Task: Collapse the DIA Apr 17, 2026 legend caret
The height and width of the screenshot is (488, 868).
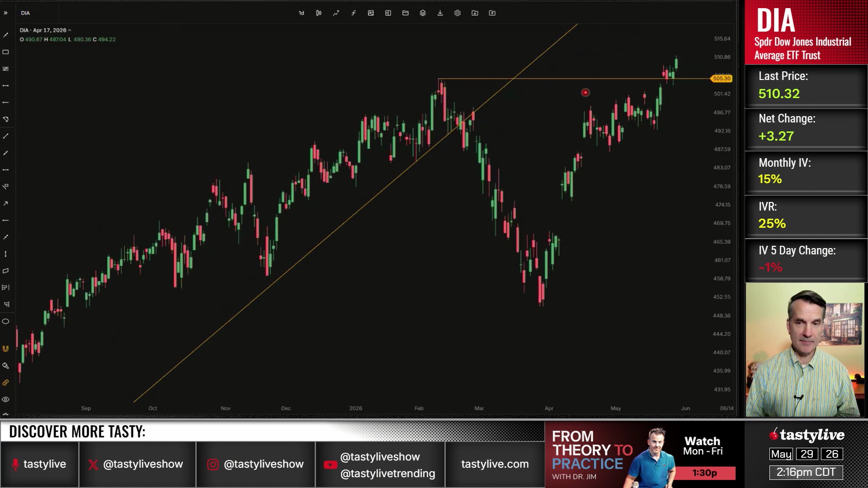Action: [x=70, y=30]
